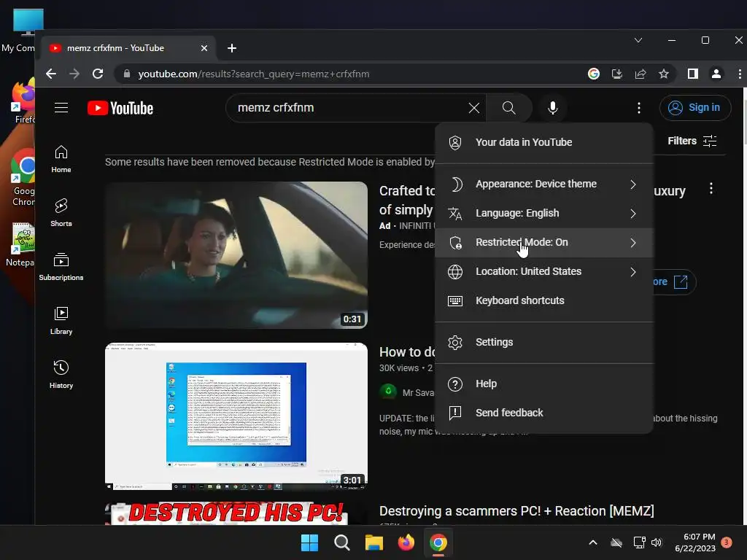Image resolution: width=747 pixels, height=560 pixels.
Task: Open Chrome tab search dropdown arrow
Action: 638,41
